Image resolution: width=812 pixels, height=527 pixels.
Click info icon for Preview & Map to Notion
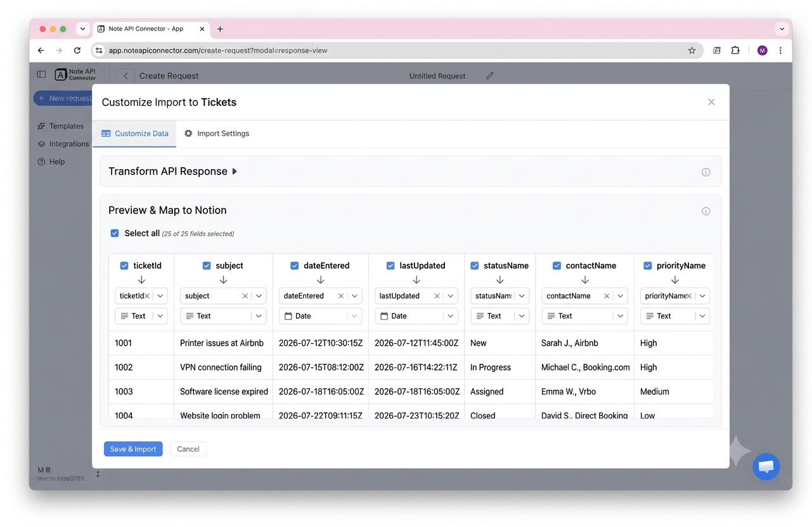click(x=706, y=211)
